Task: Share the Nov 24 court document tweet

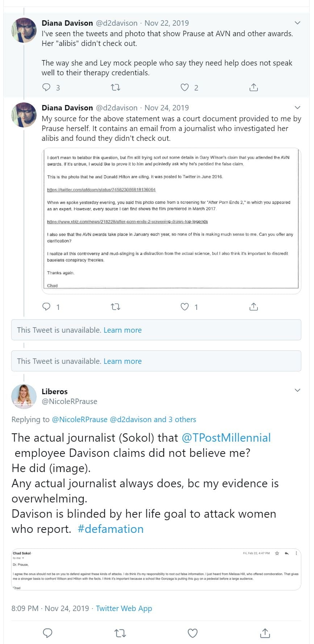Action: (x=254, y=307)
